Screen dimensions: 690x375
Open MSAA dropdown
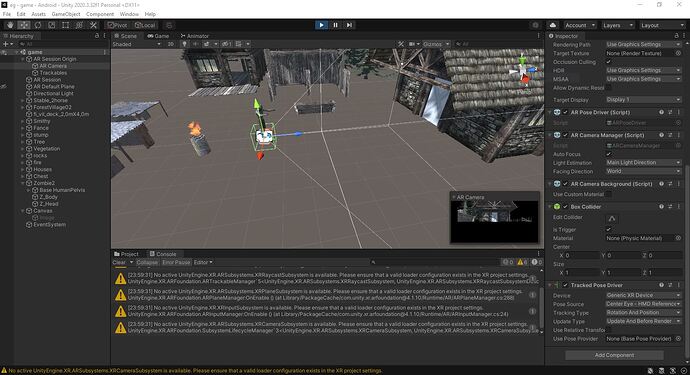click(643, 79)
